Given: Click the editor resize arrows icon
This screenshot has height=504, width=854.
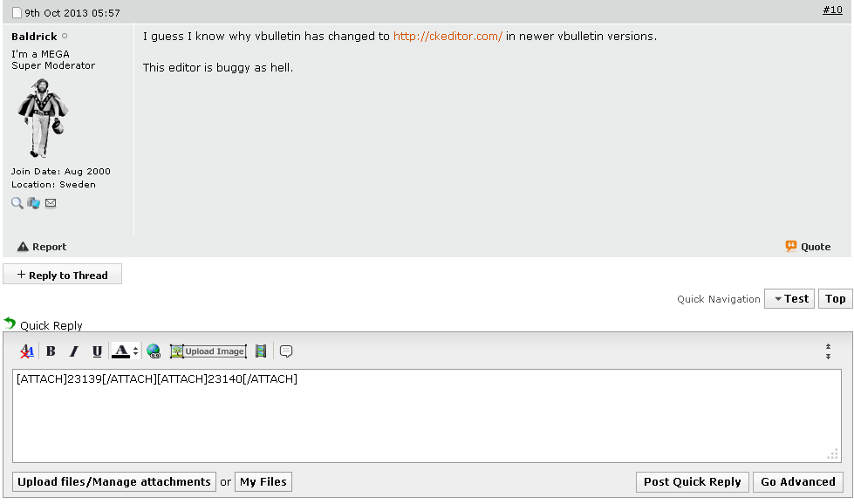Looking at the screenshot, I should tap(828, 351).
